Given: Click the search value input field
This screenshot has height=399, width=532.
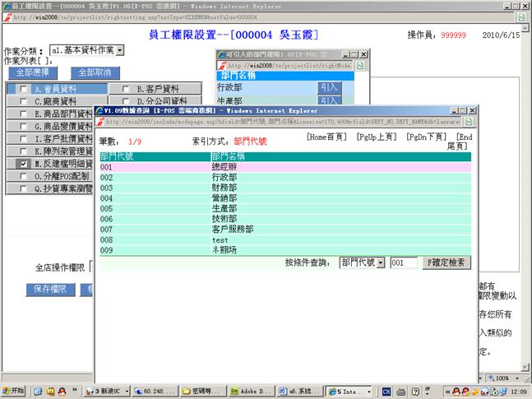Looking at the screenshot, I should [x=403, y=262].
